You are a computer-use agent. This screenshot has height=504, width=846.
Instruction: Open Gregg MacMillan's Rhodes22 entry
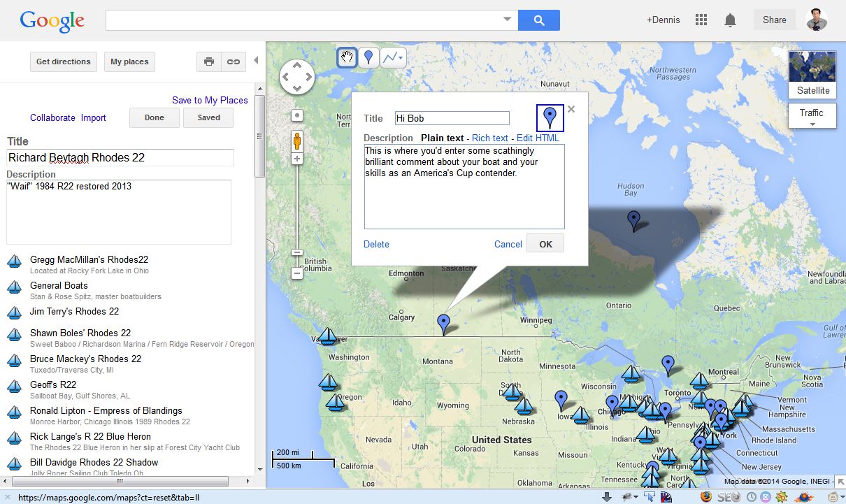tap(89, 259)
